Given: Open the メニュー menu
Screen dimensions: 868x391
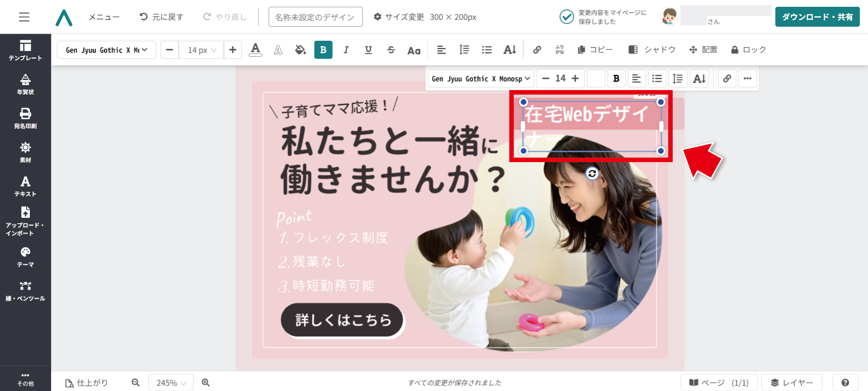Looking at the screenshot, I should click(104, 17).
